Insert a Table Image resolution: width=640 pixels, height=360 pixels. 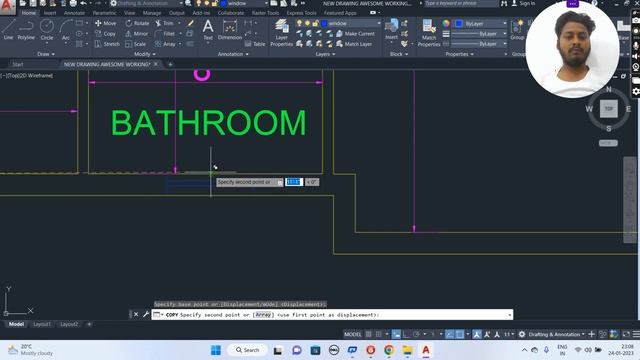point(255,44)
